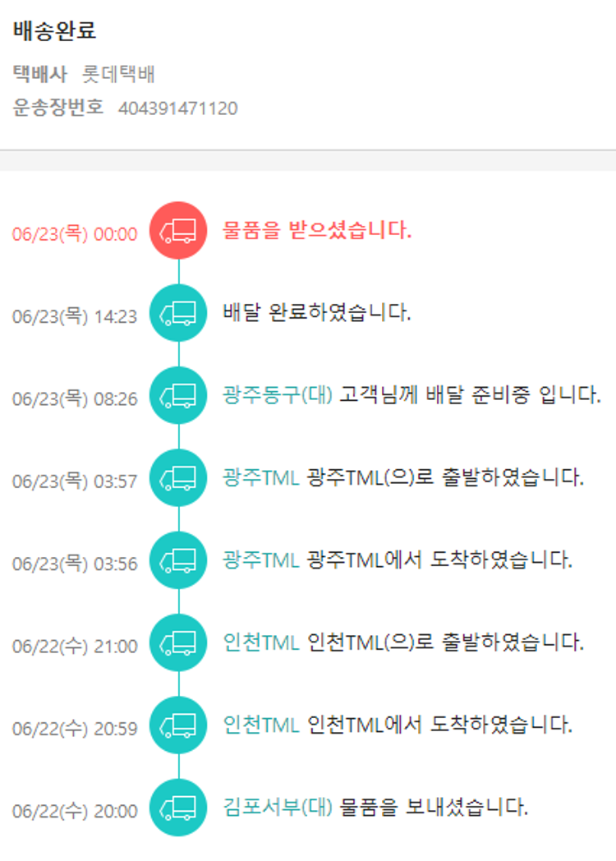This screenshot has width=616, height=861.
Task: Click truck icon beside 06/23 03:56 entry
Action: coord(178,560)
